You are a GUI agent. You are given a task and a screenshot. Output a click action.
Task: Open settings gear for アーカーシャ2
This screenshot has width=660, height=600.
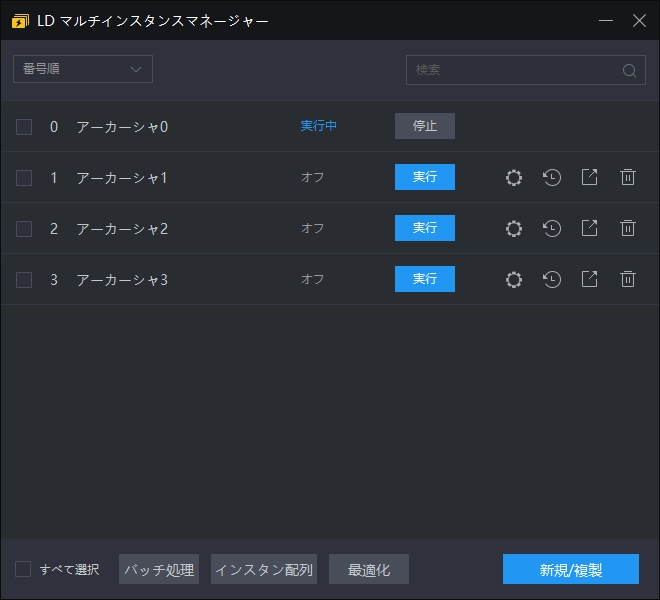pyautogui.click(x=514, y=229)
